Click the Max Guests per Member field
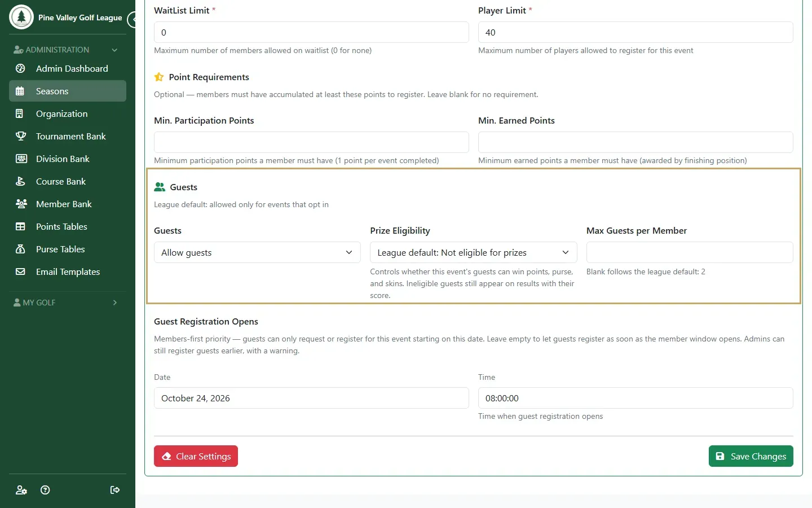 pyautogui.click(x=690, y=252)
